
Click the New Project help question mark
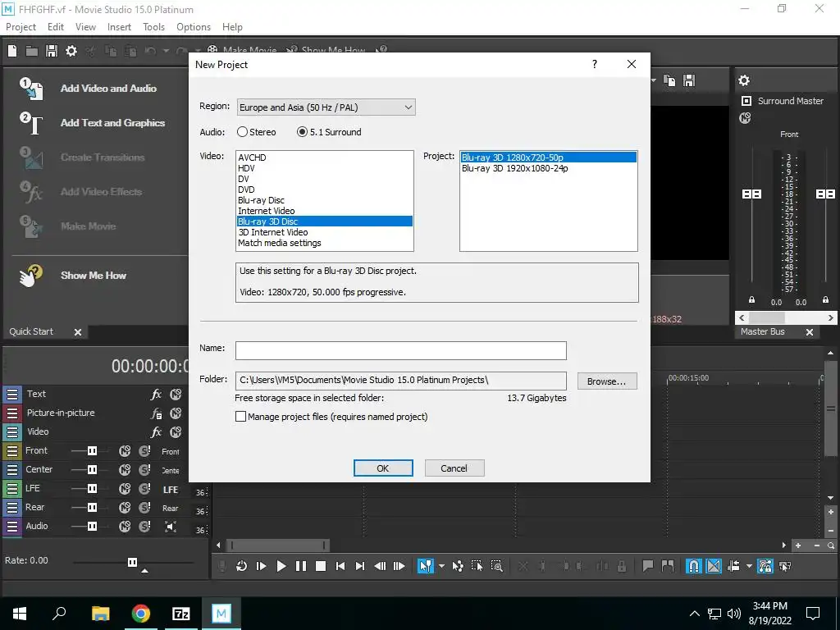click(x=595, y=64)
